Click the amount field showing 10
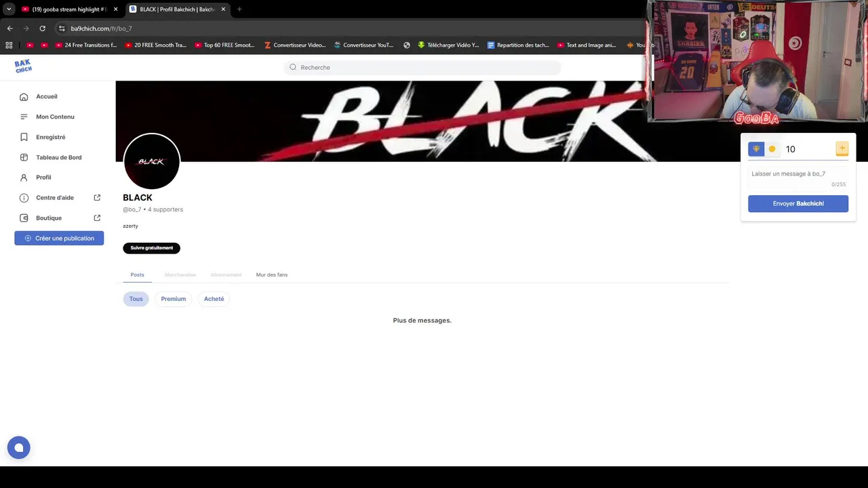Screen dimensions: 868x488 click(808, 149)
